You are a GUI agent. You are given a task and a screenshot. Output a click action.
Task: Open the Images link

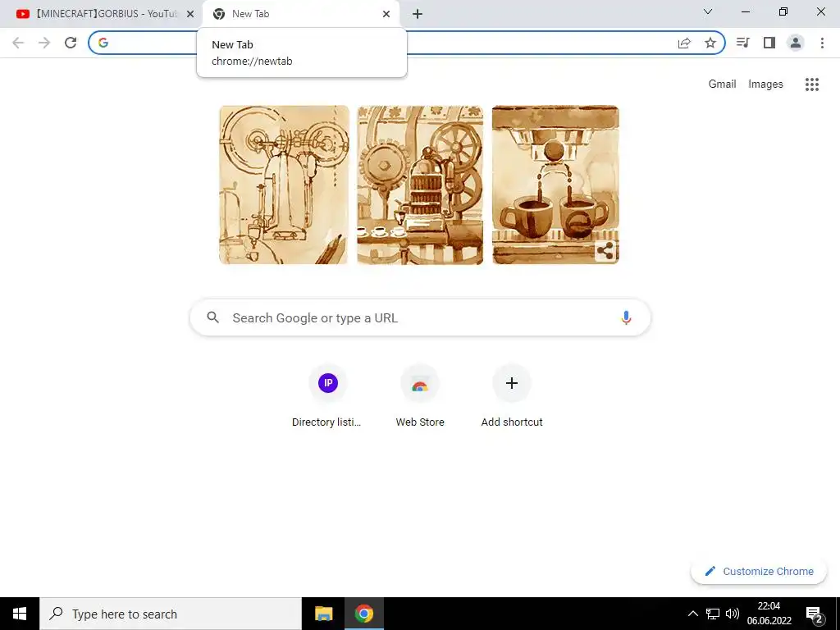tap(765, 84)
